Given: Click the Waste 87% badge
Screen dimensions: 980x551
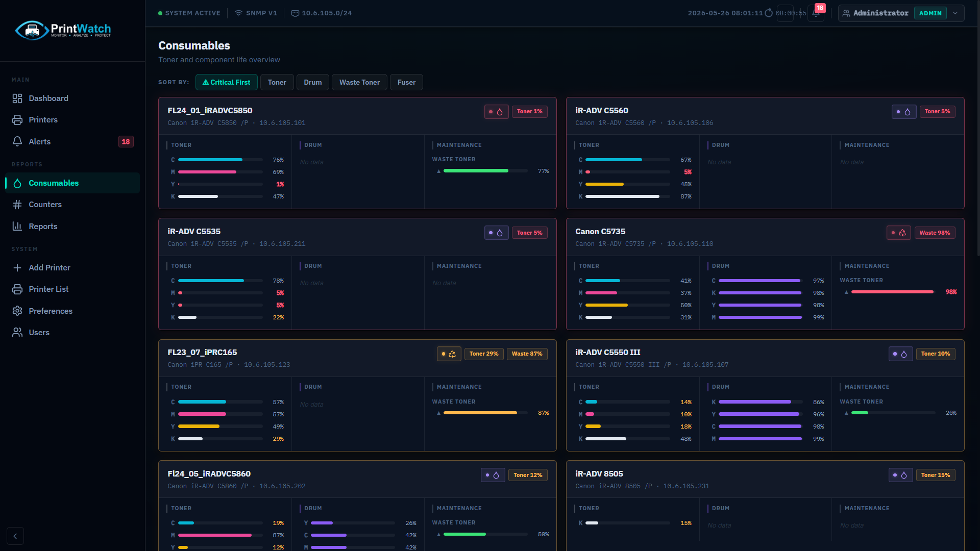Looking at the screenshot, I should pyautogui.click(x=527, y=354).
